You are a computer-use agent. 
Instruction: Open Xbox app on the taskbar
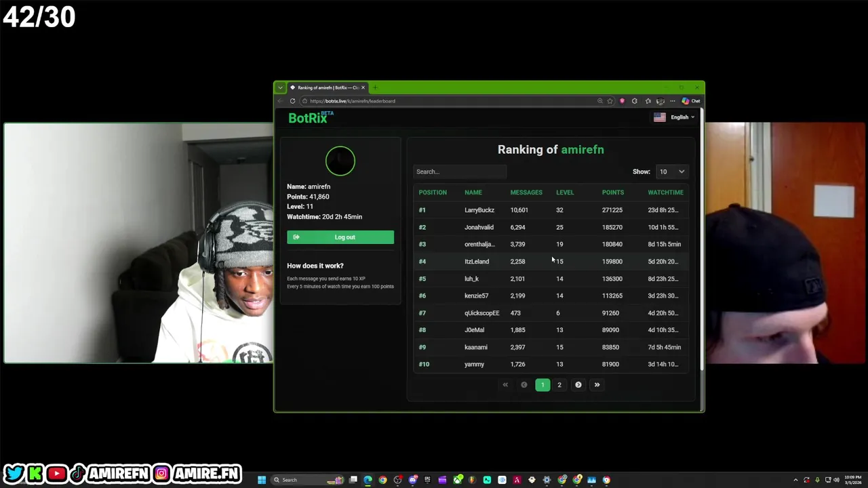click(458, 480)
